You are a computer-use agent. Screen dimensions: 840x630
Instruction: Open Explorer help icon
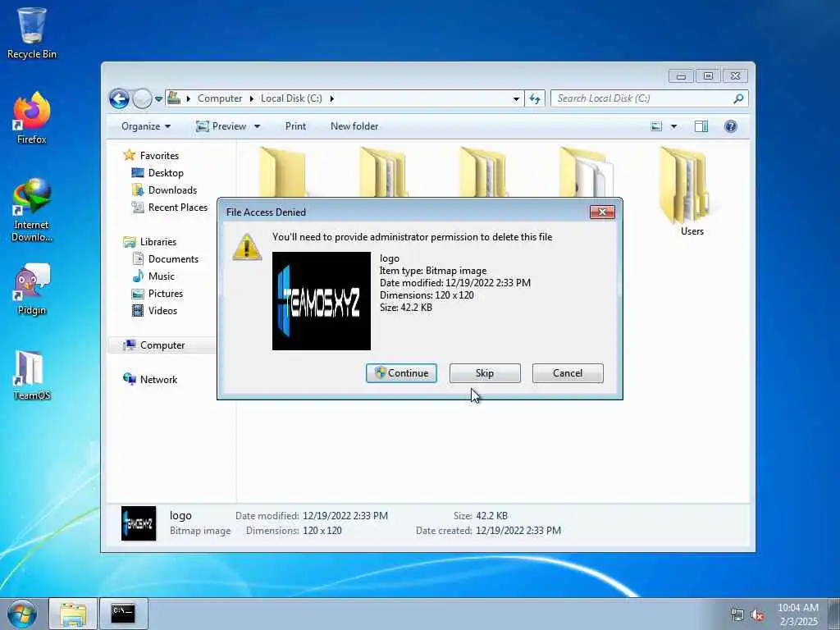(731, 126)
